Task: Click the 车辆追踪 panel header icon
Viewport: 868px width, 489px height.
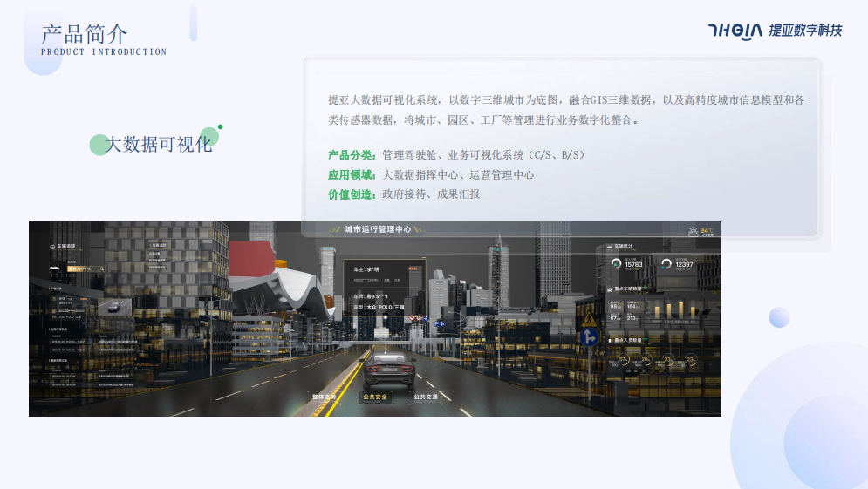Action: pyautogui.click(x=51, y=247)
